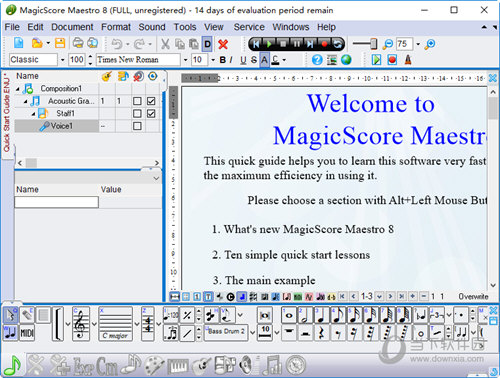This screenshot has width=500, height=378.
Task: Click the Name property input field
Action: [57, 202]
